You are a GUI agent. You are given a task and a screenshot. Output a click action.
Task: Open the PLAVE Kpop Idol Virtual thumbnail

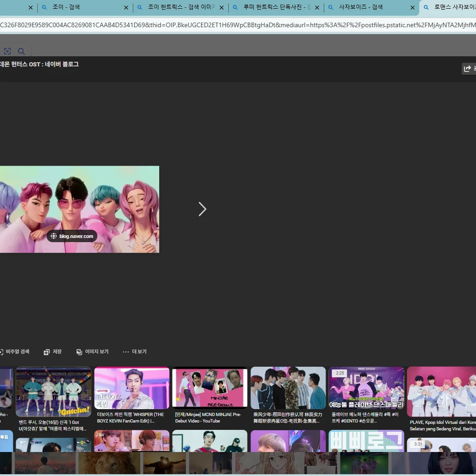click(441, 392)
